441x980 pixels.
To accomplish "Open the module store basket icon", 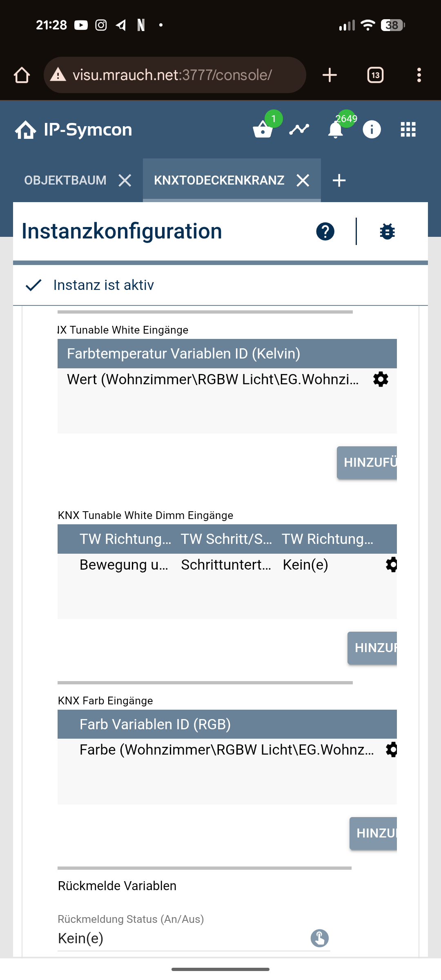I will coord(263,130).
